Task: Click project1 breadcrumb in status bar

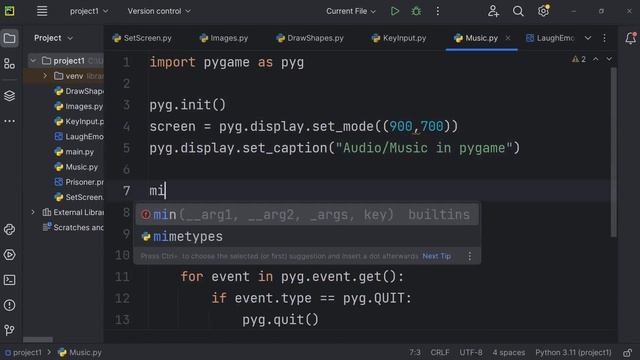Action: (23, 353)
